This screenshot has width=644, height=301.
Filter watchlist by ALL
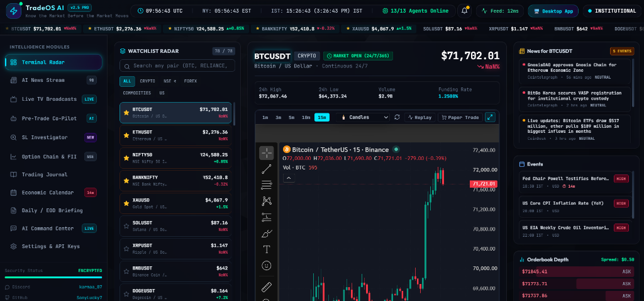point(127,81)
